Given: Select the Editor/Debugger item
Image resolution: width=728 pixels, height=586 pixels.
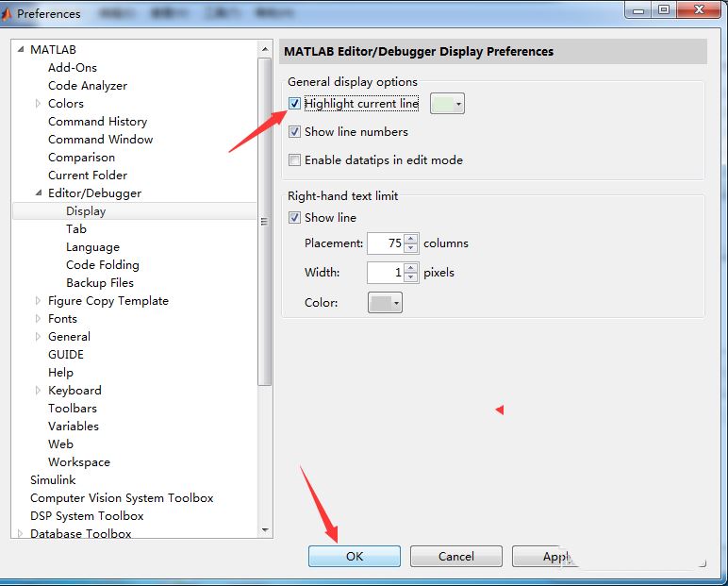Looking at the screenshot, I should [94, 193].
